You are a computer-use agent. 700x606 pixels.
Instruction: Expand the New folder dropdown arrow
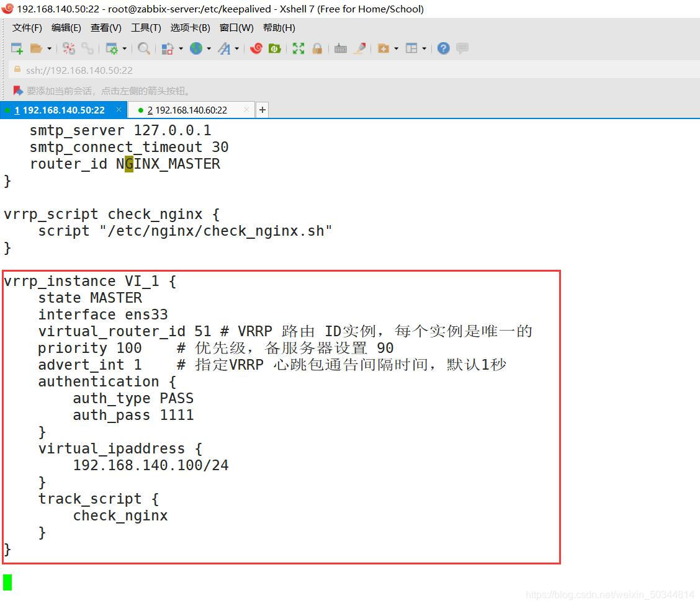397,48
